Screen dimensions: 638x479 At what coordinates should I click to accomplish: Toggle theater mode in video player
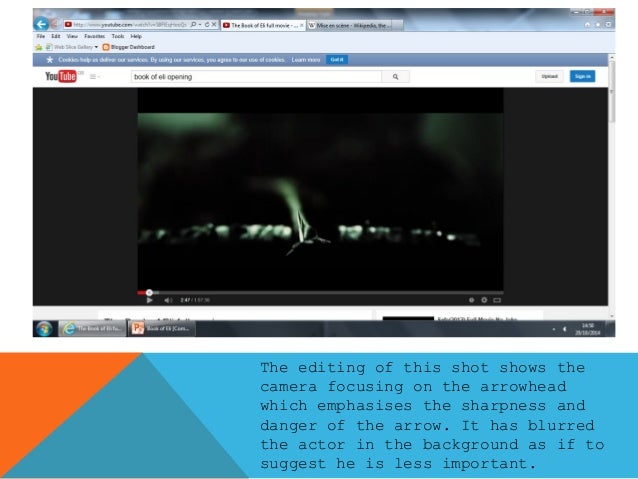(x=497, y=300)
